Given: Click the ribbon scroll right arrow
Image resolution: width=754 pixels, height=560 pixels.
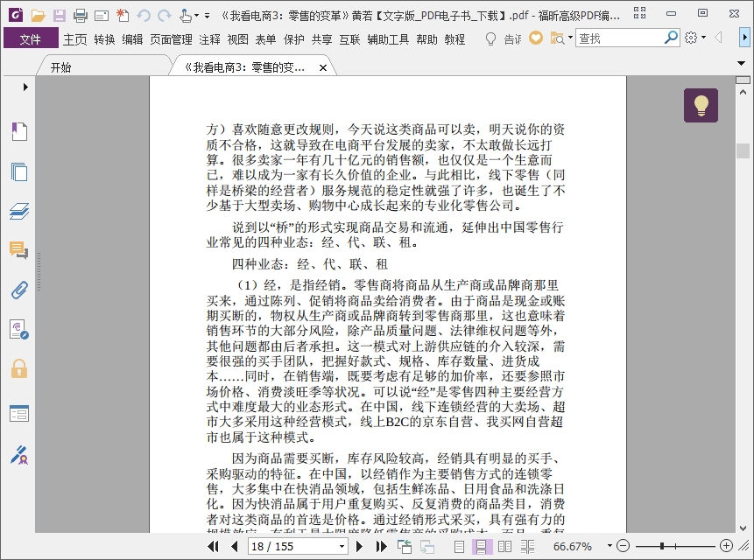Looking at the screenshot, I should coord(744,37).
